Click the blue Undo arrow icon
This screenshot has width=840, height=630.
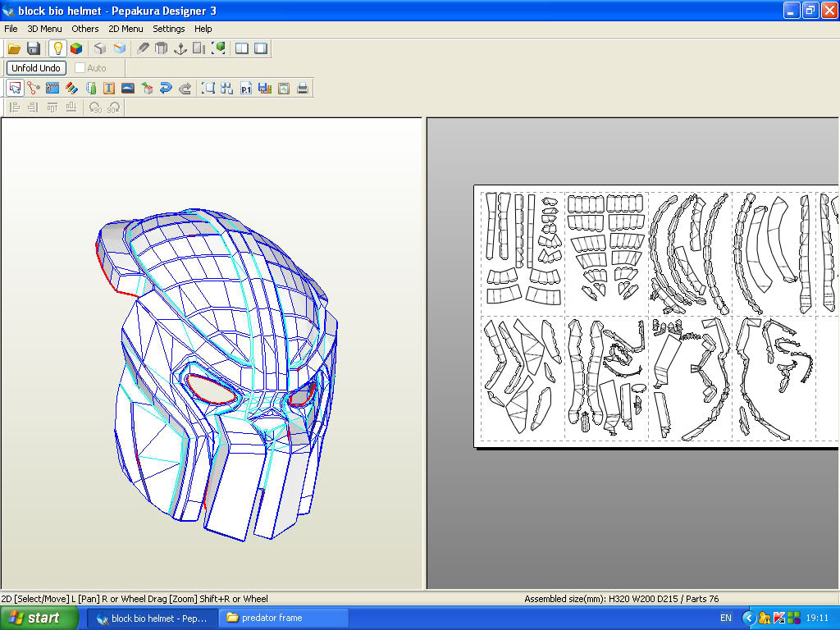point(166,89)
